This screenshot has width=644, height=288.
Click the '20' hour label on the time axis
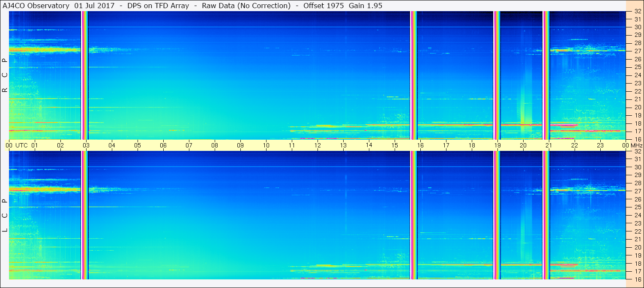click(x=523, y=145)
